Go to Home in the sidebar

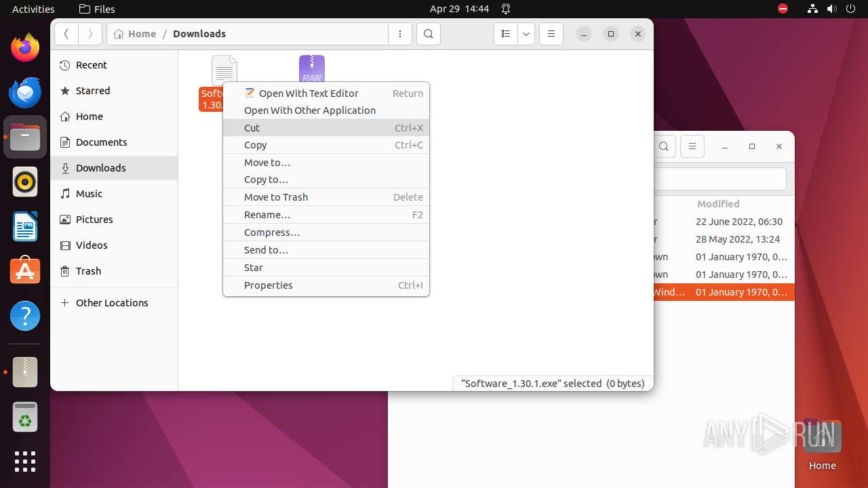[114, 117]
